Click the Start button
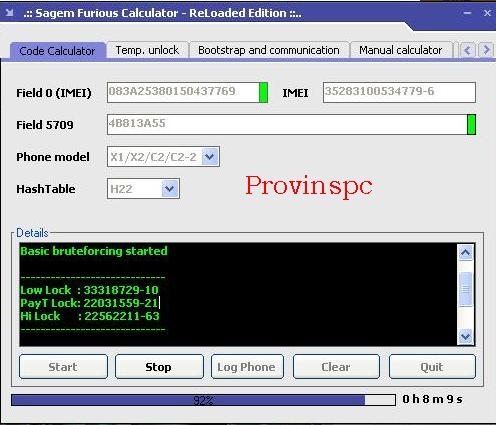Image resolution: width=496 pixels, height=425 pixels. pyautogui.click(x=63, y=367)
